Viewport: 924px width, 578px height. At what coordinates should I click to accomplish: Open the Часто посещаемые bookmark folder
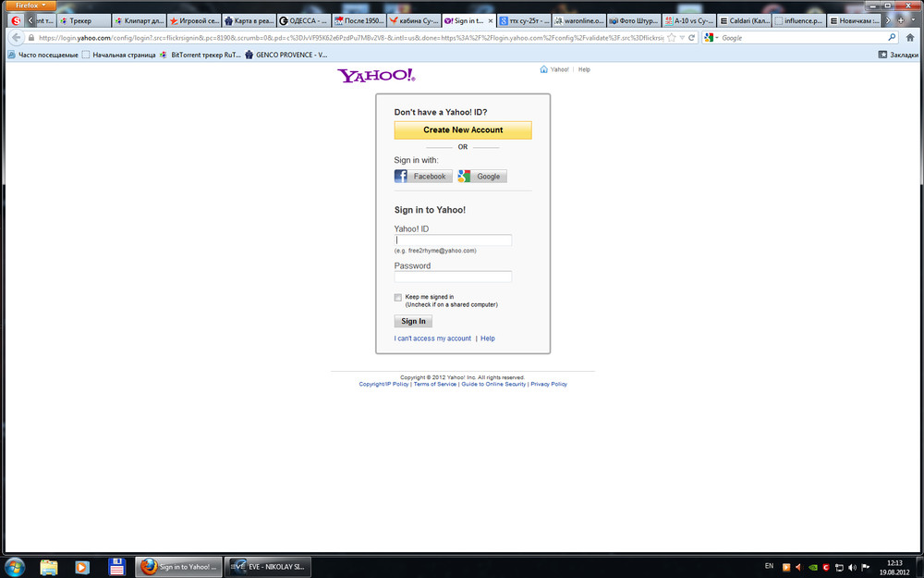[x=43, y=55]
